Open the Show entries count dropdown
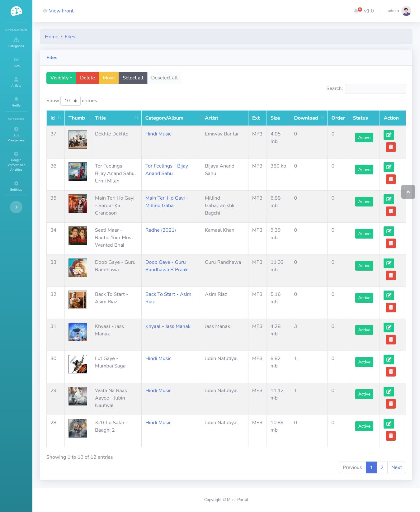Screen dimensions: 420x512 point(70,101)
